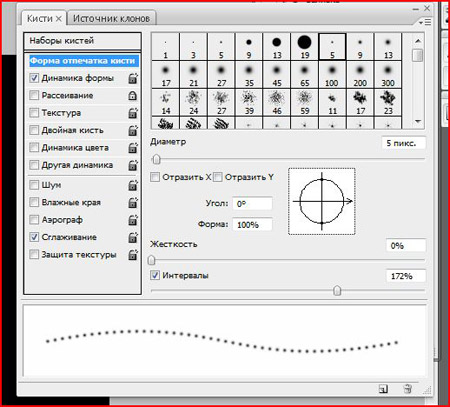Screen dimensions: 450x407
Task: Click the create new brush icon
Action: click(383, 389)
